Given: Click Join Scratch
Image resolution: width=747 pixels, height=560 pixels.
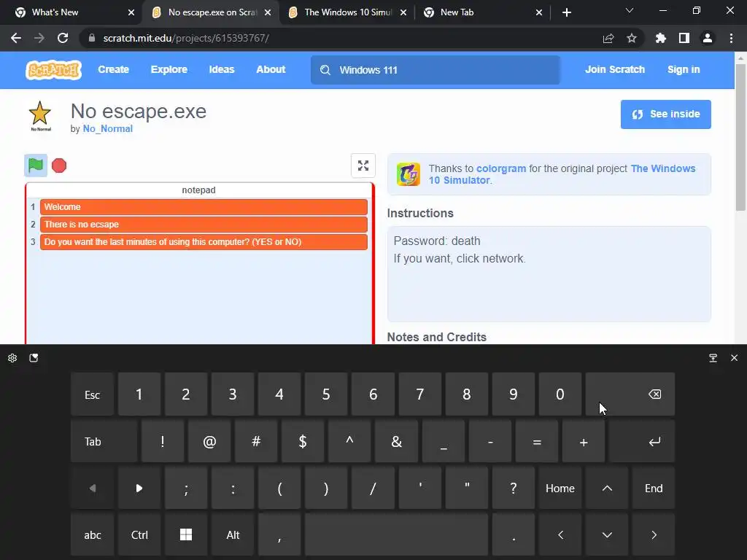Looking at the screenshot, I should coord(614,69).
